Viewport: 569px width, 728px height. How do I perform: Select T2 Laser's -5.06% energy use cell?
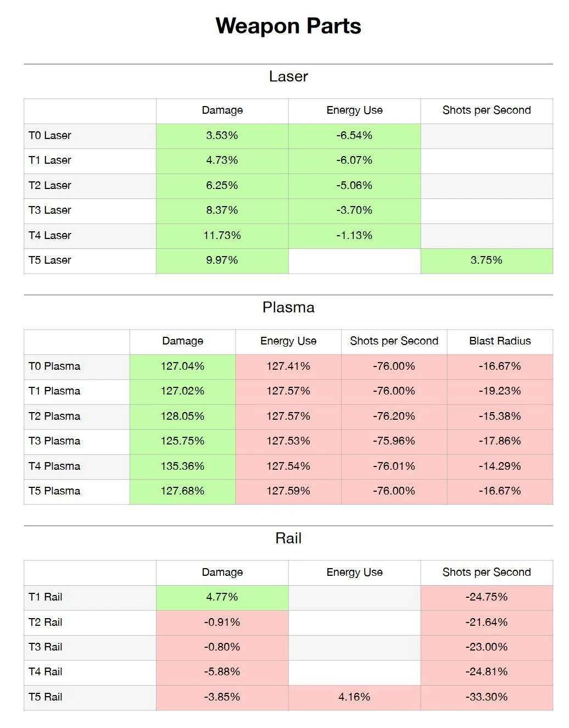coord(354,186)
